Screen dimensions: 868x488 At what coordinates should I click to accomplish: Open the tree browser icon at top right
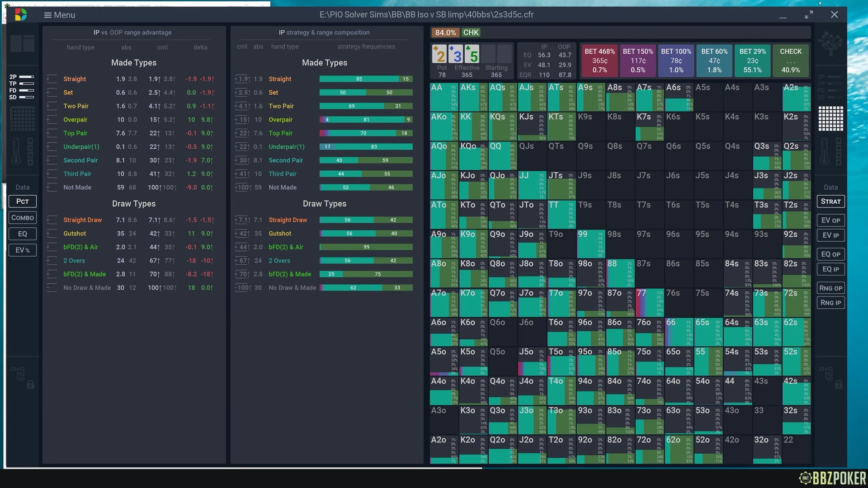pos(830,44)
